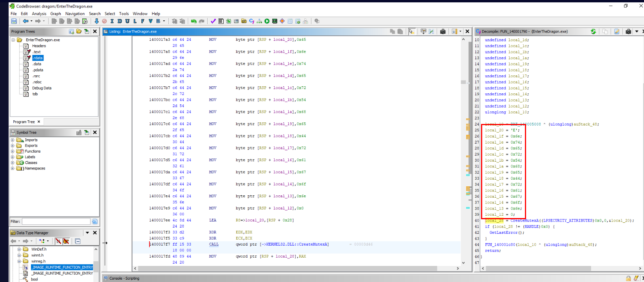Click the Symbol Tree Filter input field
The image size is (644, 282).
(56, 222)
